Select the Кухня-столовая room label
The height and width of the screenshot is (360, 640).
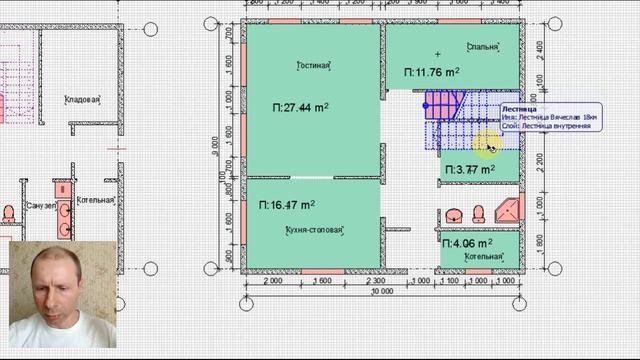[314, 230]
